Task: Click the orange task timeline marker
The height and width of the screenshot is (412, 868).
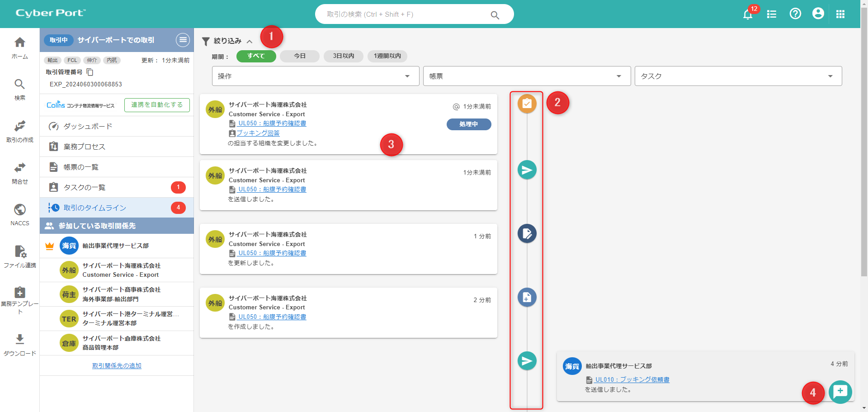Action: (x=527, y=104)
